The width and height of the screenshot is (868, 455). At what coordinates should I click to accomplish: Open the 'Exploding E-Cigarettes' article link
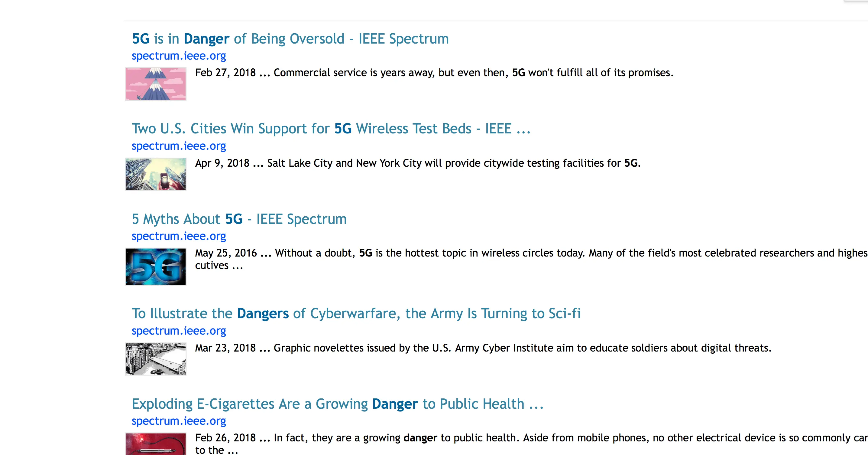tap(337, 404)
